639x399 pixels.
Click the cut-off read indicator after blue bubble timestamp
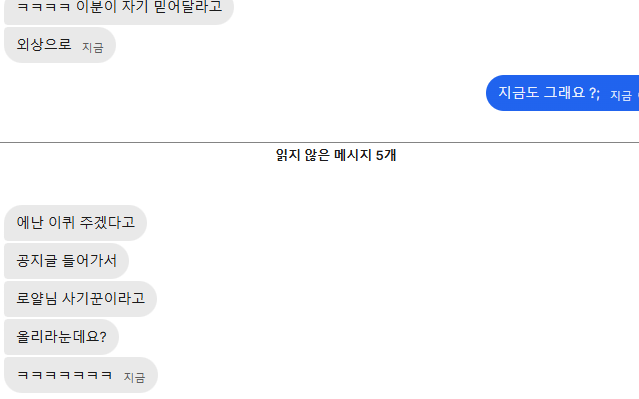pos(637,95)
